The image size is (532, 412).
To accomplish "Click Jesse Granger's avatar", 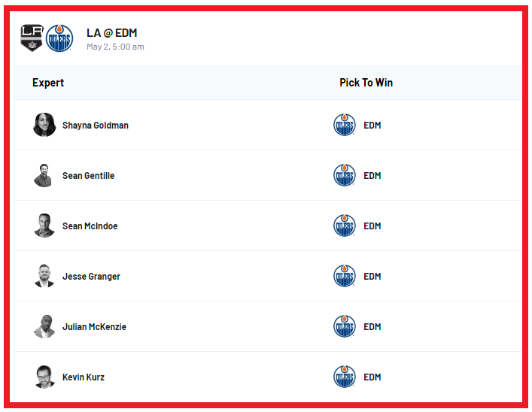I will tap(44, 276).
